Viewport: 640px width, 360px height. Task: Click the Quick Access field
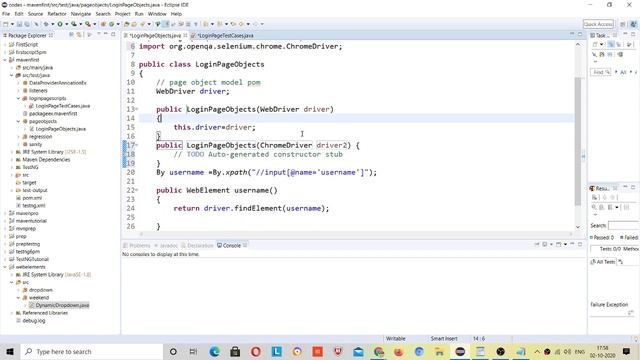(598, 24)
